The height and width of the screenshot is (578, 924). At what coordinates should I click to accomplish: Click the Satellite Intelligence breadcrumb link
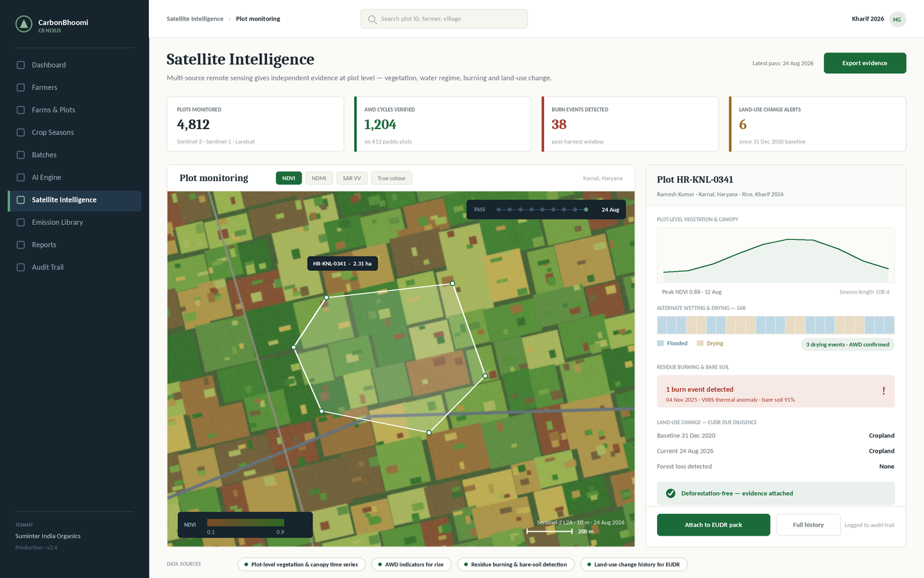(x=195, y=19)
